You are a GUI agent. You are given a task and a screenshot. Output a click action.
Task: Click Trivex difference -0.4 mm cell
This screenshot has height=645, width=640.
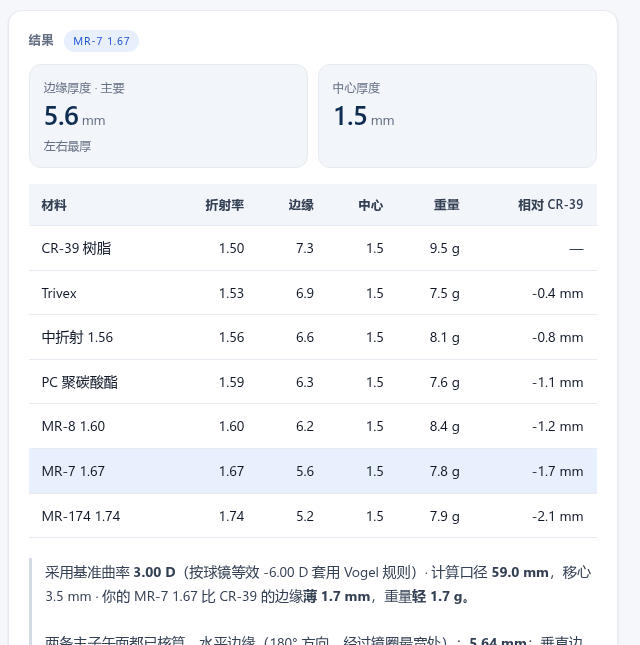tap(558, 293)
